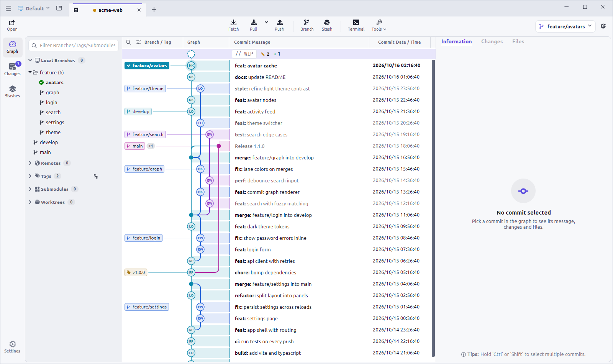Image resolution: width=613 pixels, height=364 pixels.
Task: Select the acme-web repository tab
Action: pyautogui.click(x=108, y=10)
